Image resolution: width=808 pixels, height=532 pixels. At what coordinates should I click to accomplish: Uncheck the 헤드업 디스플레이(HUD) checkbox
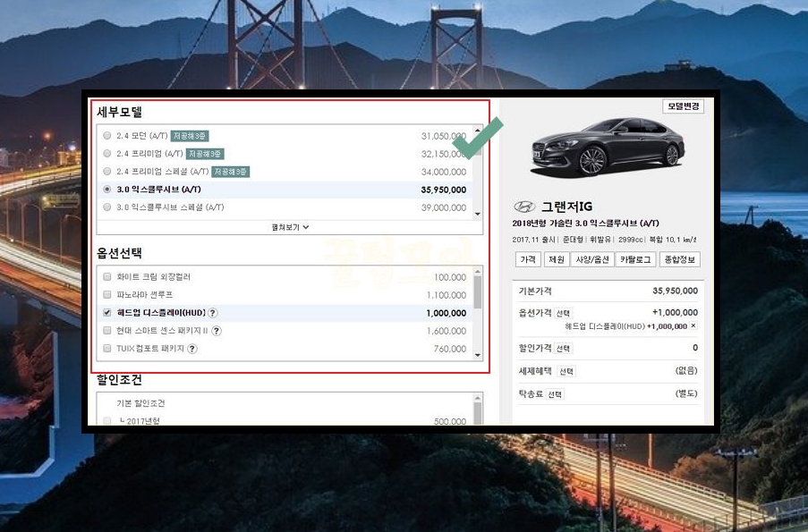[107, 313]
